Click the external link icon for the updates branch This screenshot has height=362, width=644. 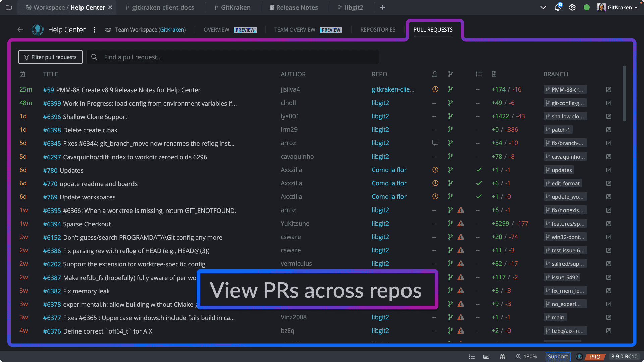608,170
